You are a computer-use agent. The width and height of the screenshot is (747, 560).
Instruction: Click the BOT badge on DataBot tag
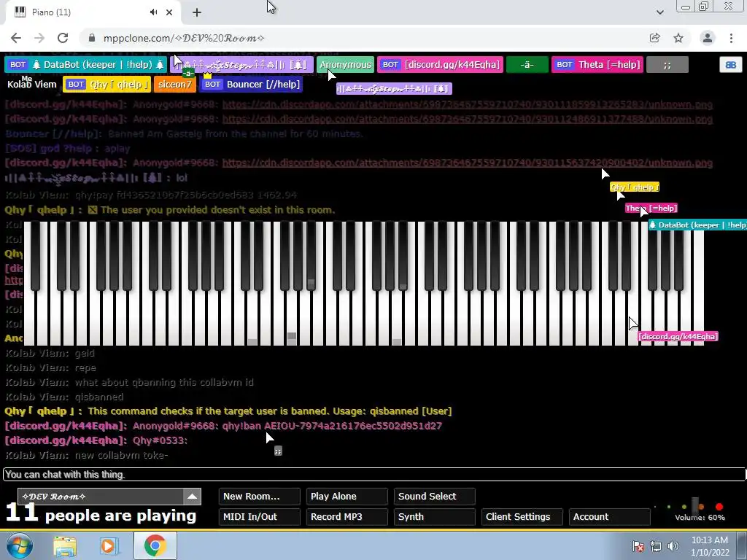18,65
